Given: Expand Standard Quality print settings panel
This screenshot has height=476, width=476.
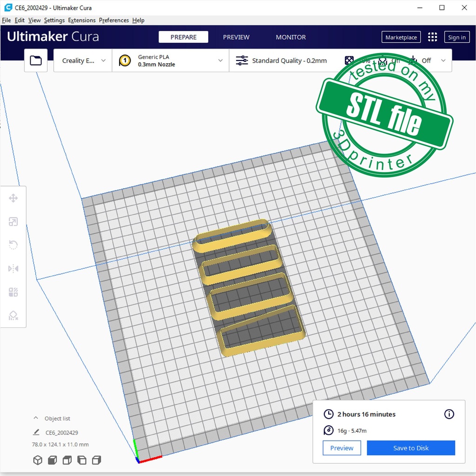Looking at the screenshot, I should tap(288, 60).
